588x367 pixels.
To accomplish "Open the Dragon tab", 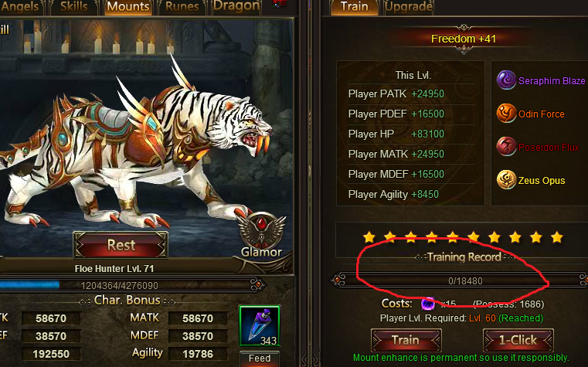I will (236, 7).
